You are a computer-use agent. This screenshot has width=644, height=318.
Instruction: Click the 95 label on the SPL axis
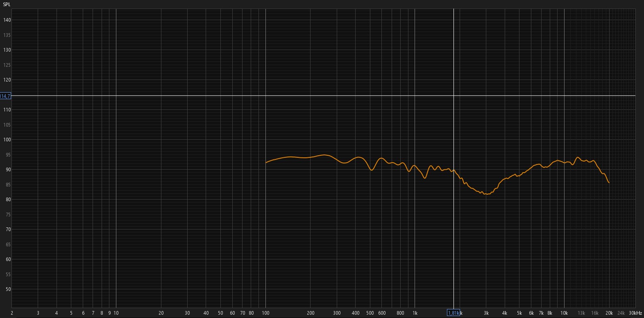pos(8,155)
